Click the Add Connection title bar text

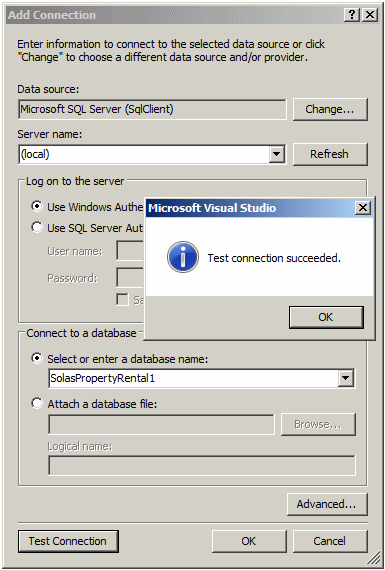coord(52,15)
